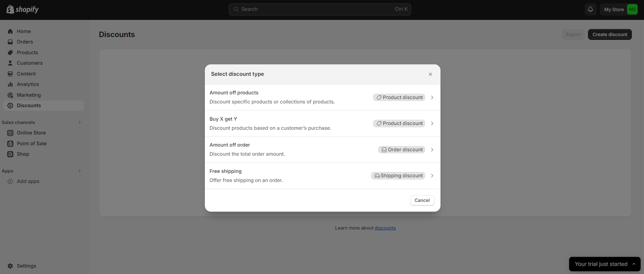The image size is (644, 274).
Task: Open the Shopify logo home shortcut
Action: [22, 9]
